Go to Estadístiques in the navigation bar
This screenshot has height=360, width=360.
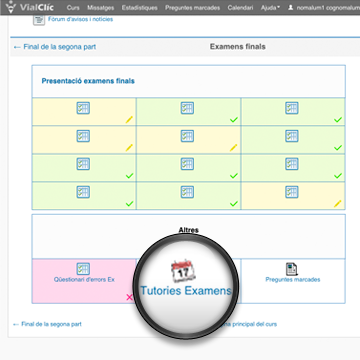coord(139,8)
